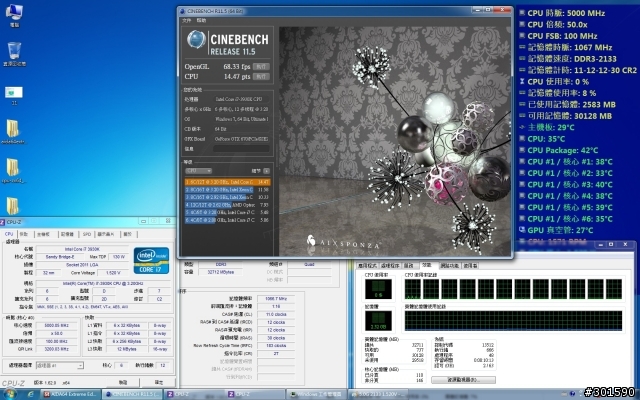Image resolution: width=640 pixels, height=400 pixels.
Task: Click the 記憶體 usage gauge in Task Manager
Action: coord(378,321)
